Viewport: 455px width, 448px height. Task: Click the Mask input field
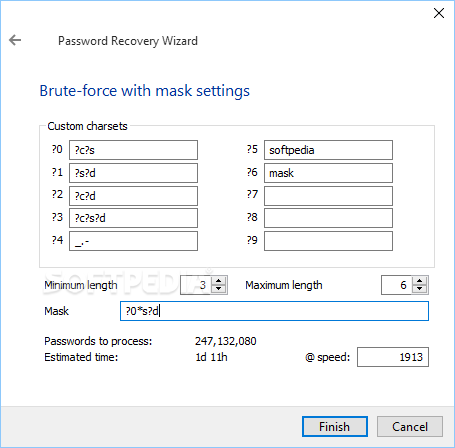[x=274, y=311]
